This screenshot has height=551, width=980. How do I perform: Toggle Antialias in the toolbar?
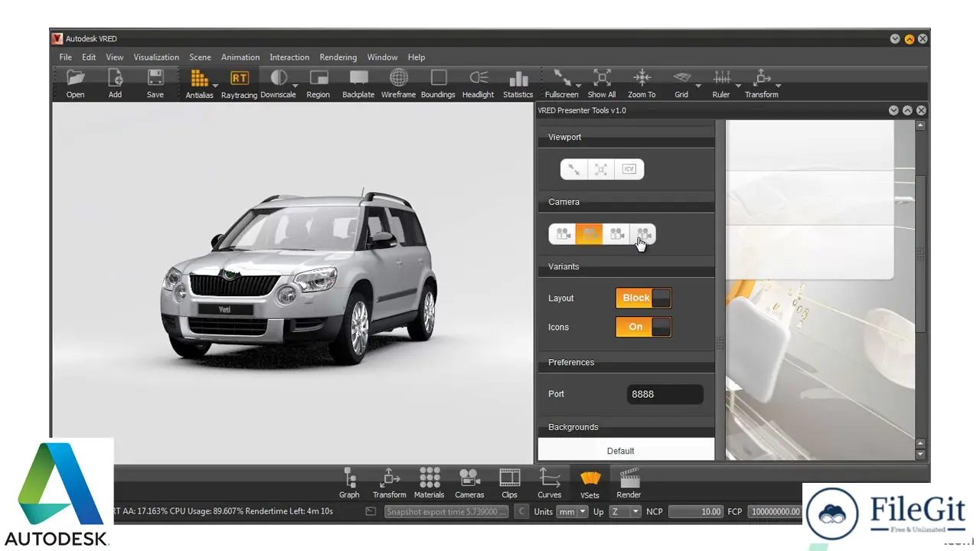[199, 83]
